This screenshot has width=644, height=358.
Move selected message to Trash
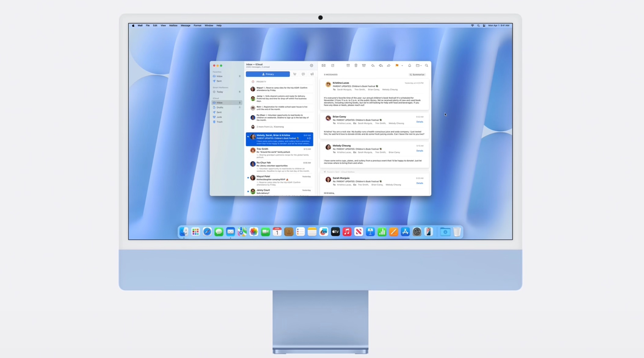pos(356,65)
